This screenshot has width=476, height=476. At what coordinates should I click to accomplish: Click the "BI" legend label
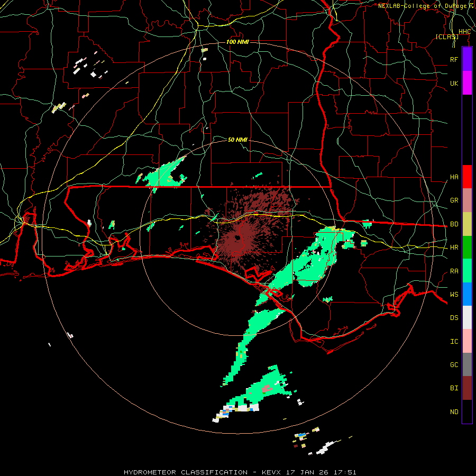click(x=454, y=388)
